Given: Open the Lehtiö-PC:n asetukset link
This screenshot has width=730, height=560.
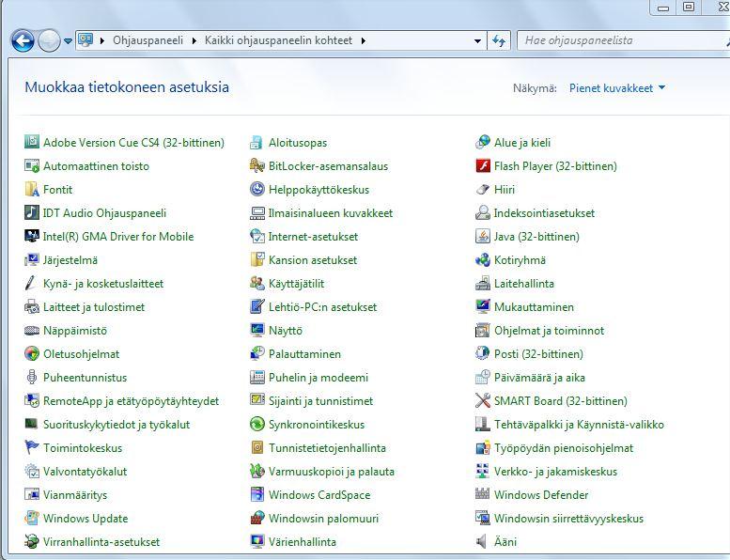Looking at the screenshot, I should (x=322, y=306).
